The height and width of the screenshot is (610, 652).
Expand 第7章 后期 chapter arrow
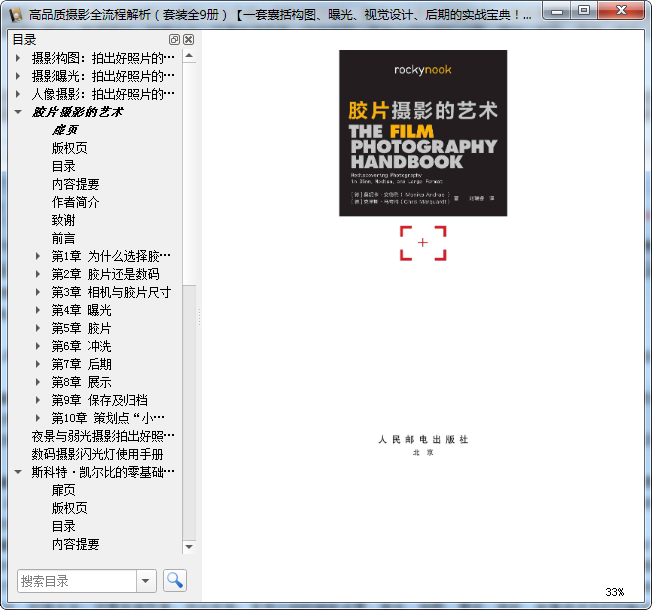click(38, 364)
